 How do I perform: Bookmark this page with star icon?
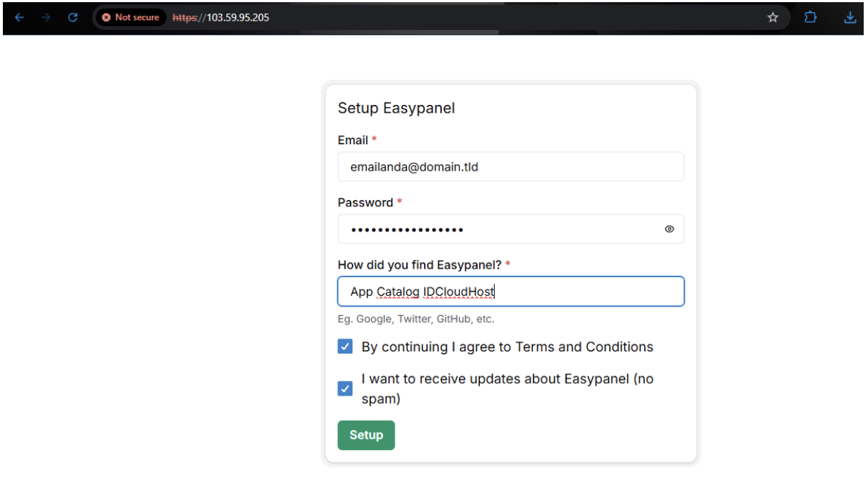tap(773, 17)
